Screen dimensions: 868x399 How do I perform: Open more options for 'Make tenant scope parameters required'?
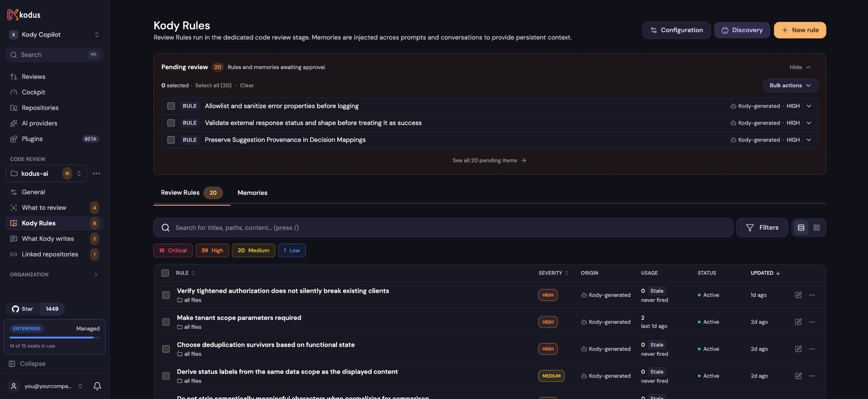pyautogui.click(x=812, y=322)
